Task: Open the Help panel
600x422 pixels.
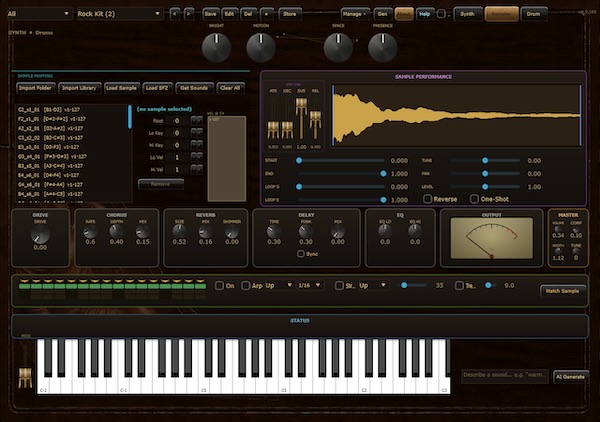Action: (424, 14)
